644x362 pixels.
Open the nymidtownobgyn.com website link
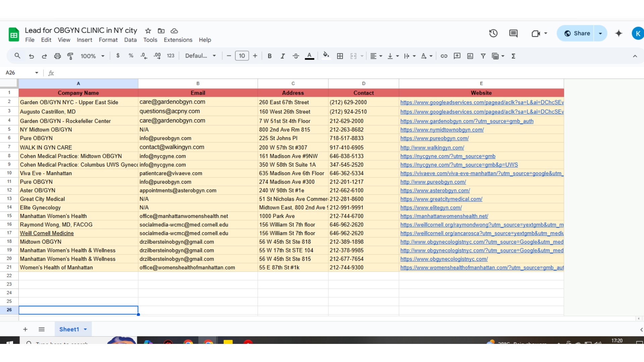pos(442,130)
